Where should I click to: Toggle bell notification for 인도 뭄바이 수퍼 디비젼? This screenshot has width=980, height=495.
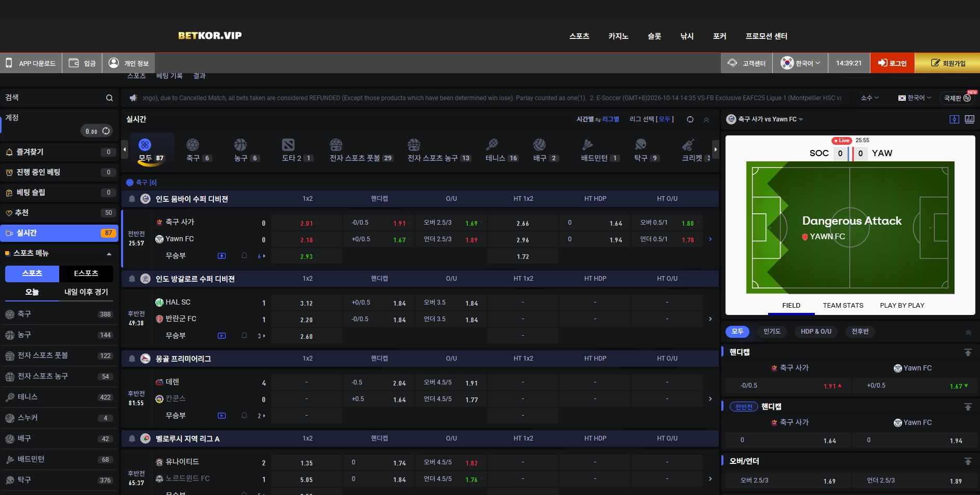[x=132, y=199]
